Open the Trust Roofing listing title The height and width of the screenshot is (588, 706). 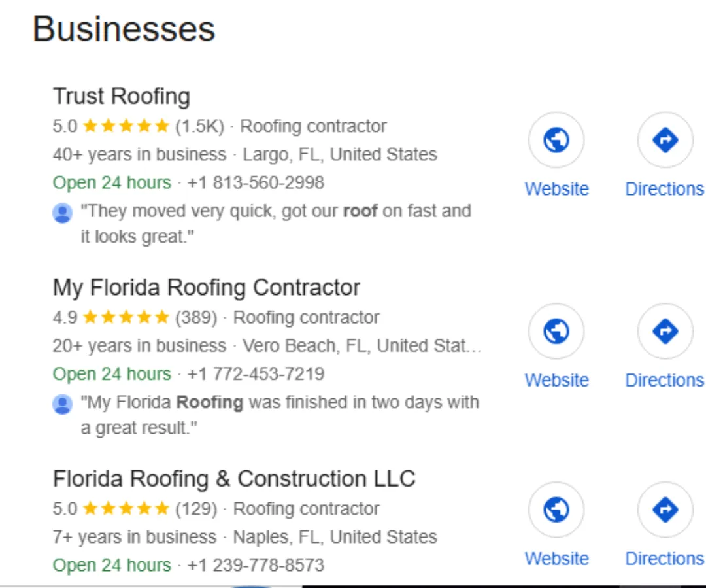pos(122,96)
